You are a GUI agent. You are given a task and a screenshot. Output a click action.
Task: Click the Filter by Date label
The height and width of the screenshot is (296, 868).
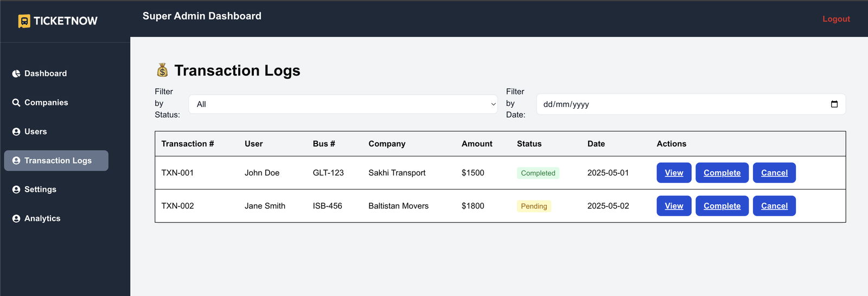(516, 103)
